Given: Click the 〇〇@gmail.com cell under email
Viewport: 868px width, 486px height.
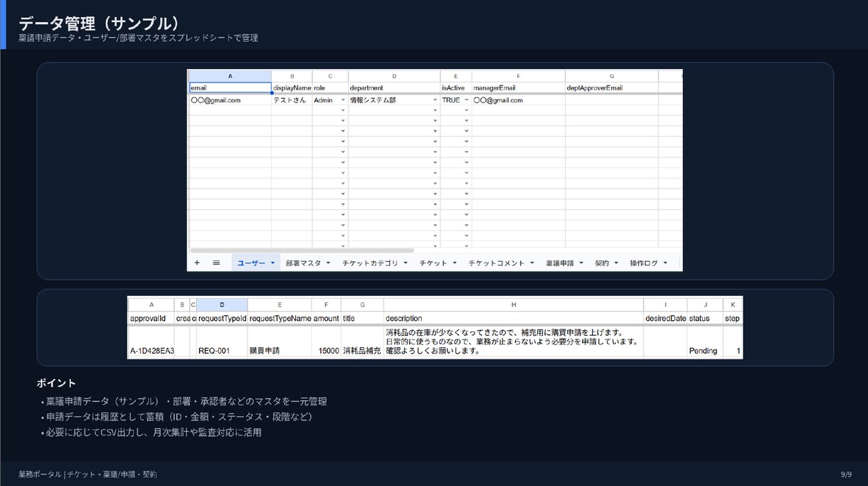Looking at the screenshot, I should pyautogui.click(x=230, y=100).
